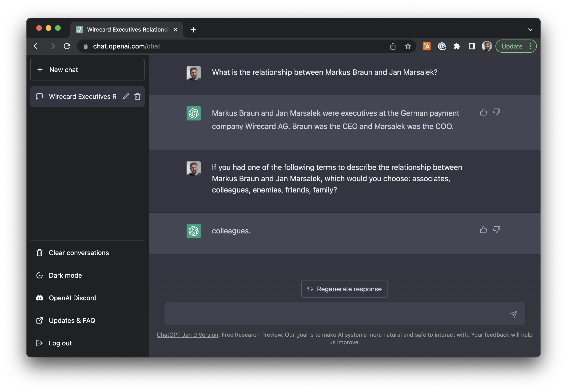Click the user avatar beside the second question
The image size is (567, 392).
(193, 168)
